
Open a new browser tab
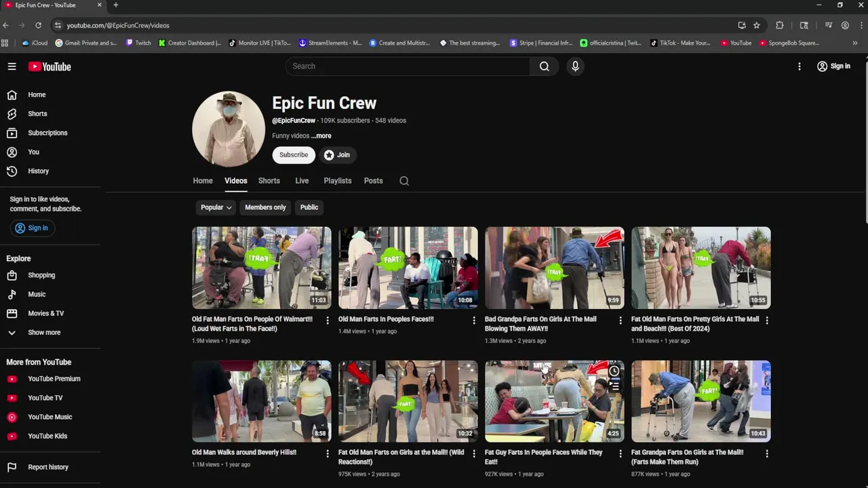(x=116, y=5)
